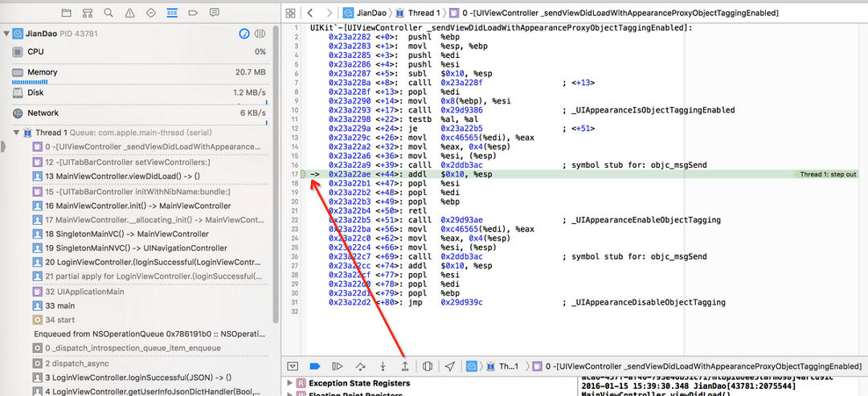Open the Symbol navigator tab

click(88, 12)
